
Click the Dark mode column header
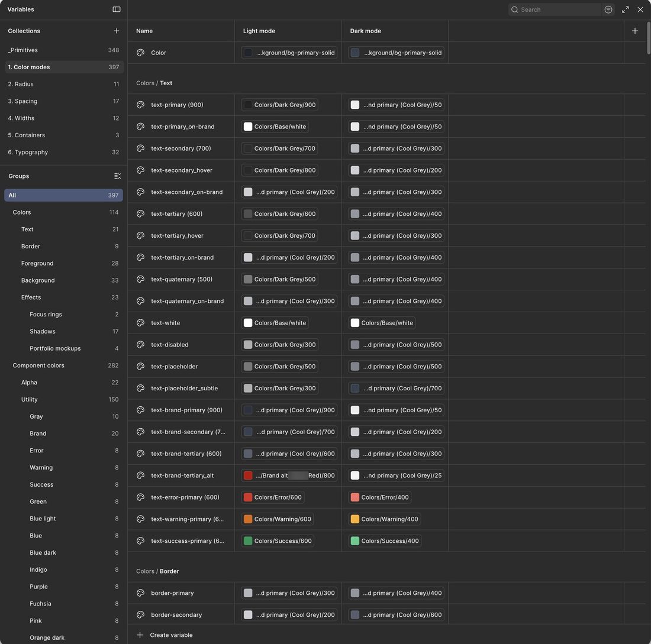click(x=365, y=31)
